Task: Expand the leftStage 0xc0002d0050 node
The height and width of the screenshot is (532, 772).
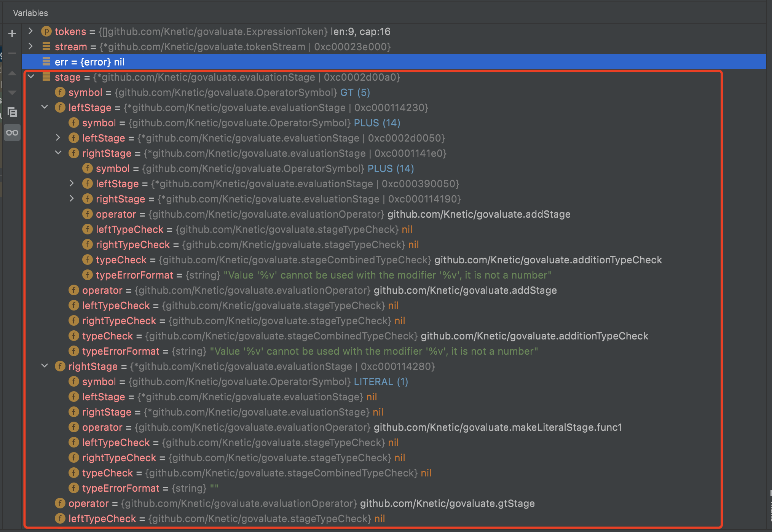Action: (x=58, y=138)
